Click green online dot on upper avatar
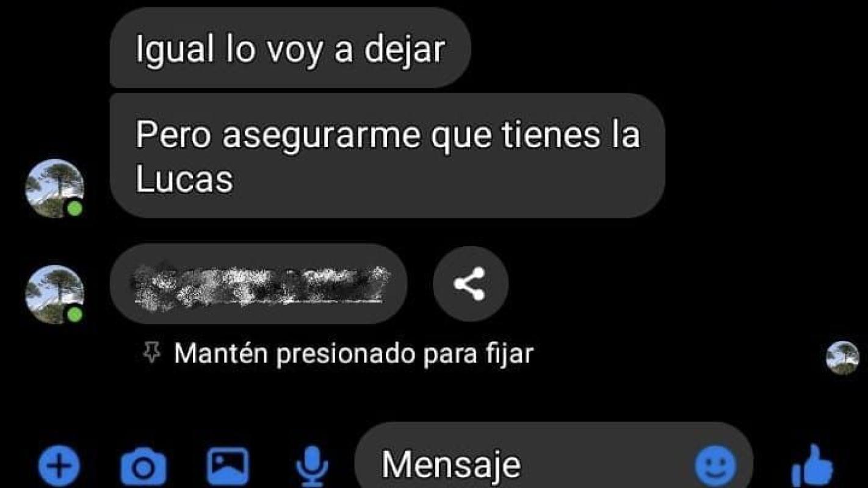Screen dimensions: 868x488 pos(75,209)
